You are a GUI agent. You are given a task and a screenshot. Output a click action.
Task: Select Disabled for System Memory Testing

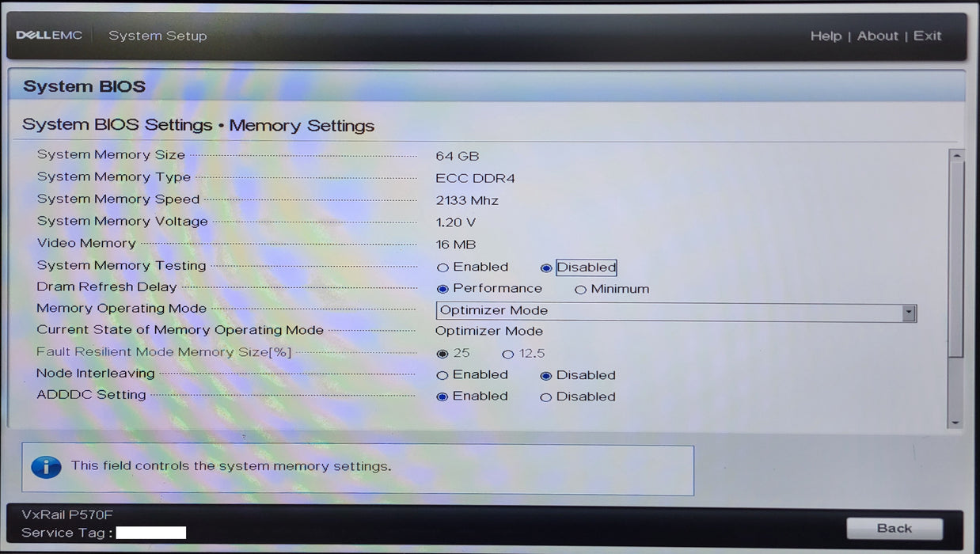(546, 268)
